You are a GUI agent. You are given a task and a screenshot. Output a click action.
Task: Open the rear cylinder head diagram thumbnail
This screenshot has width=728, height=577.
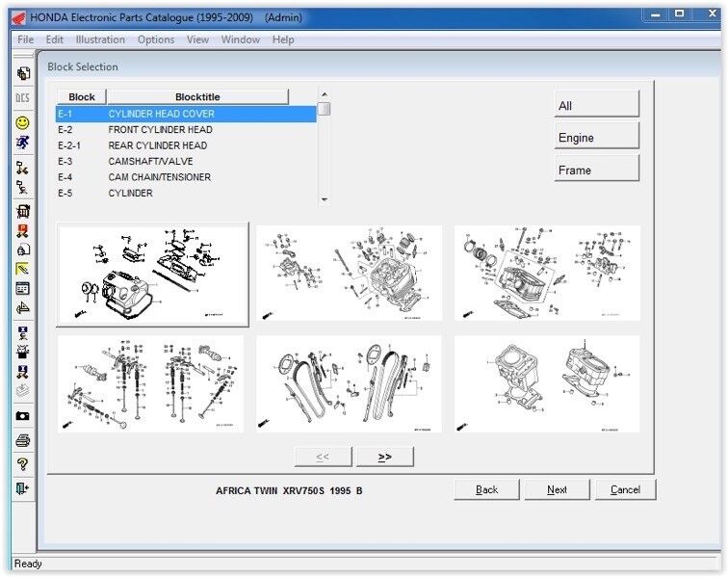tap(547, 274)
